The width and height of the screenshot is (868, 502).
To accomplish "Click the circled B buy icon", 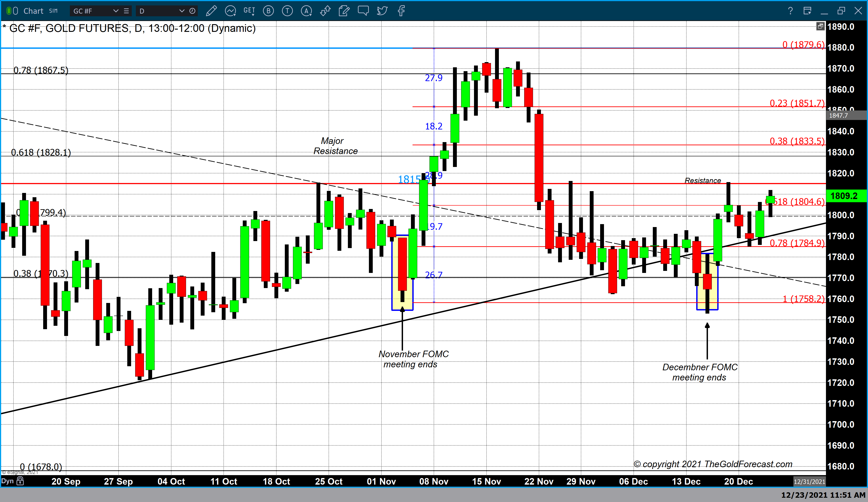I will [268, 11].
